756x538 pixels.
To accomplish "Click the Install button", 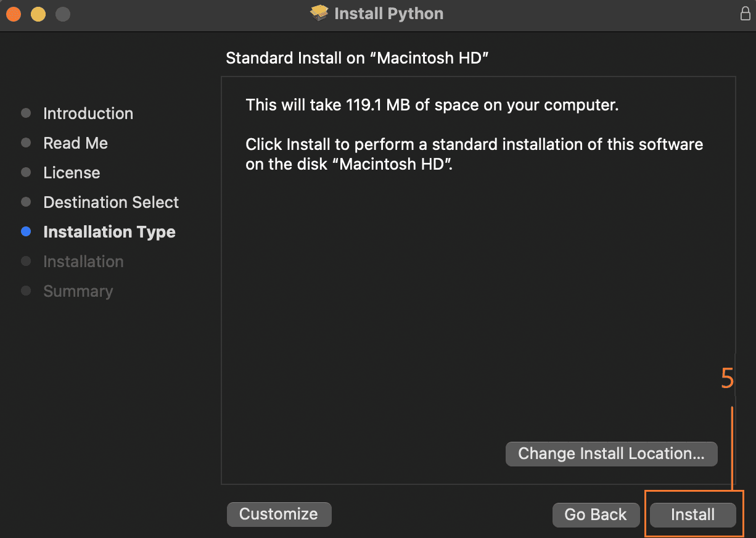I will (692, 515).
